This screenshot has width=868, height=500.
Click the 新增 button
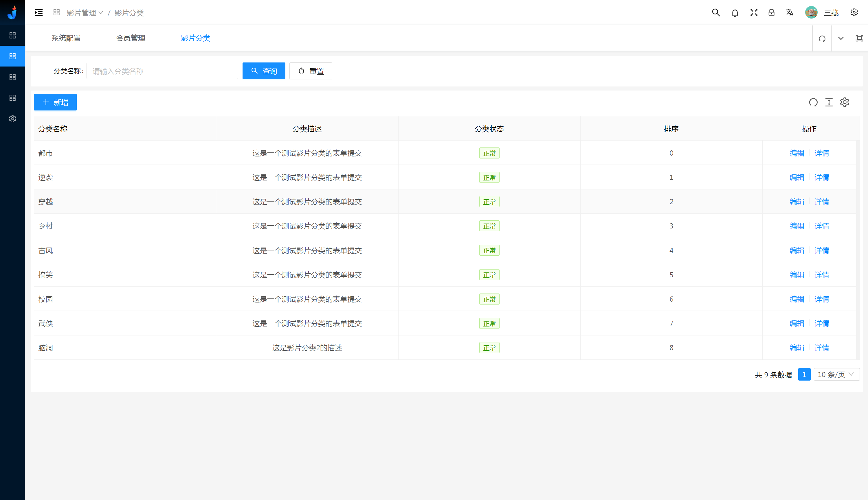click(55, 102)
